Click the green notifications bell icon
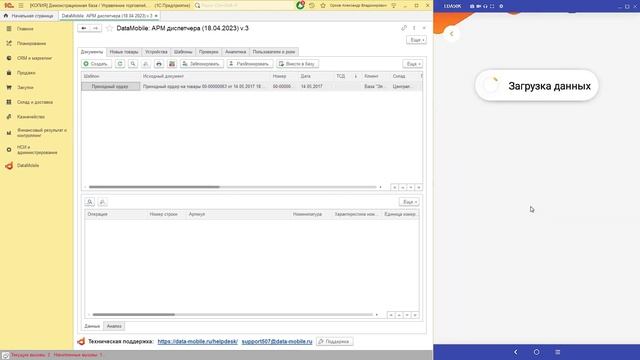This screenshot has width=640, height=360. click(300, 5)
